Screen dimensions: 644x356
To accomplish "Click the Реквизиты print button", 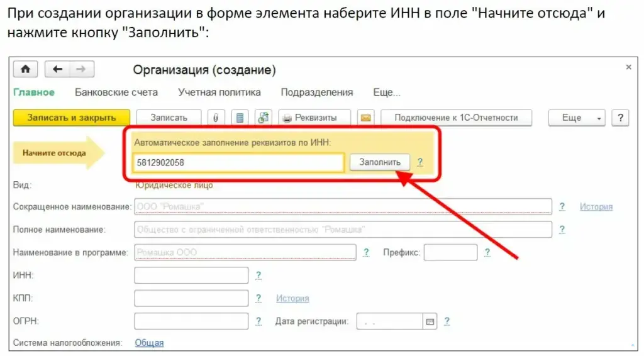I will pos(314,118).
